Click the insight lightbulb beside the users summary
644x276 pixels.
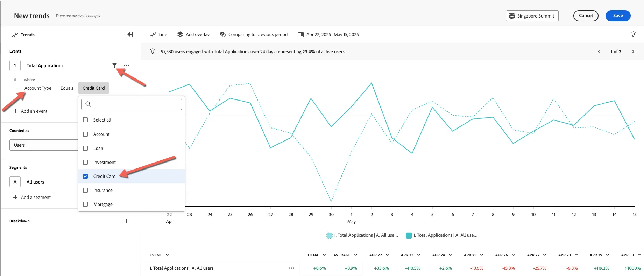(153, 51)
